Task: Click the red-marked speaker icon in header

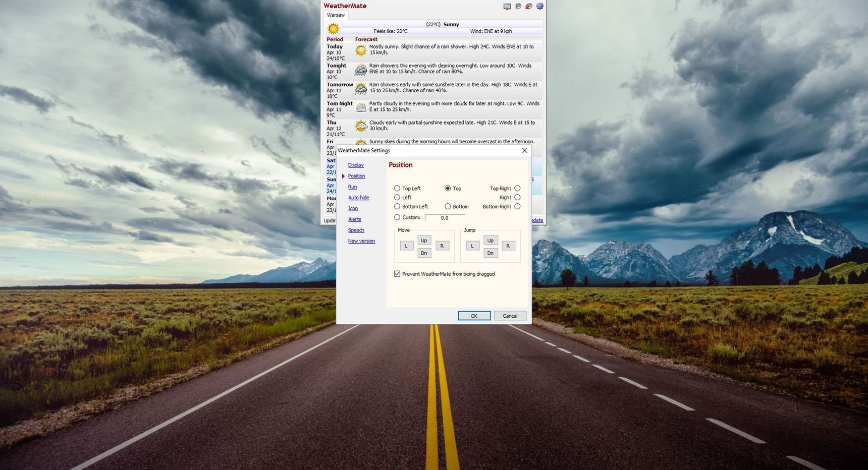Action: pos(528,6)
